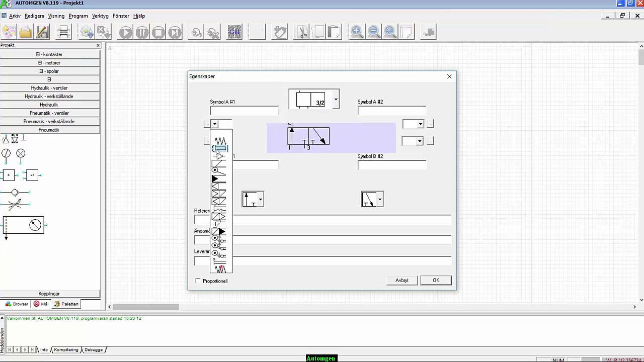Open the 3/2 valve type dropdown

click(x=336, y=99)
